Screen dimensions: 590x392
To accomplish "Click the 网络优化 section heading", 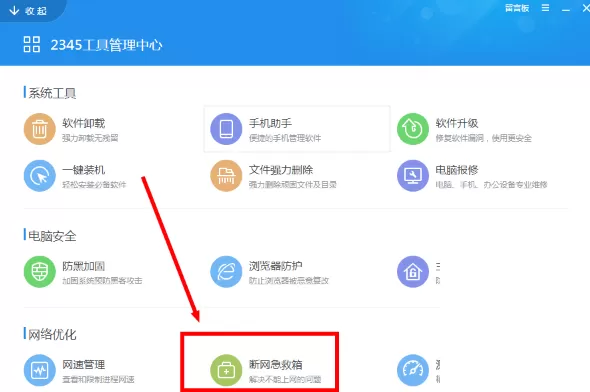I will (52, 334).
